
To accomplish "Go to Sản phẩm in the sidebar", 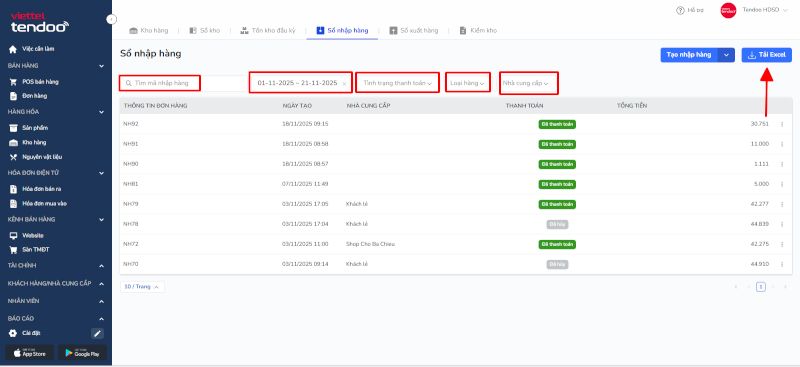I will pos(35,128).
